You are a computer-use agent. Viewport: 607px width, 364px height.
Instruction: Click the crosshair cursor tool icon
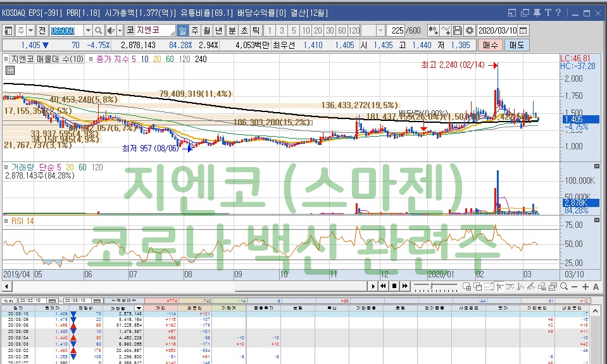499,287
